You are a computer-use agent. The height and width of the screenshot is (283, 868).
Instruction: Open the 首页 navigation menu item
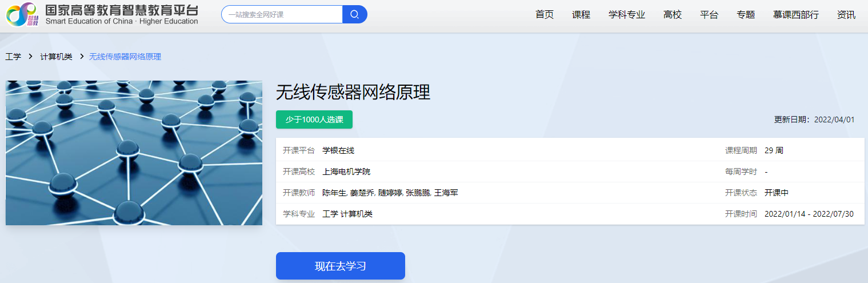[544, 15]
